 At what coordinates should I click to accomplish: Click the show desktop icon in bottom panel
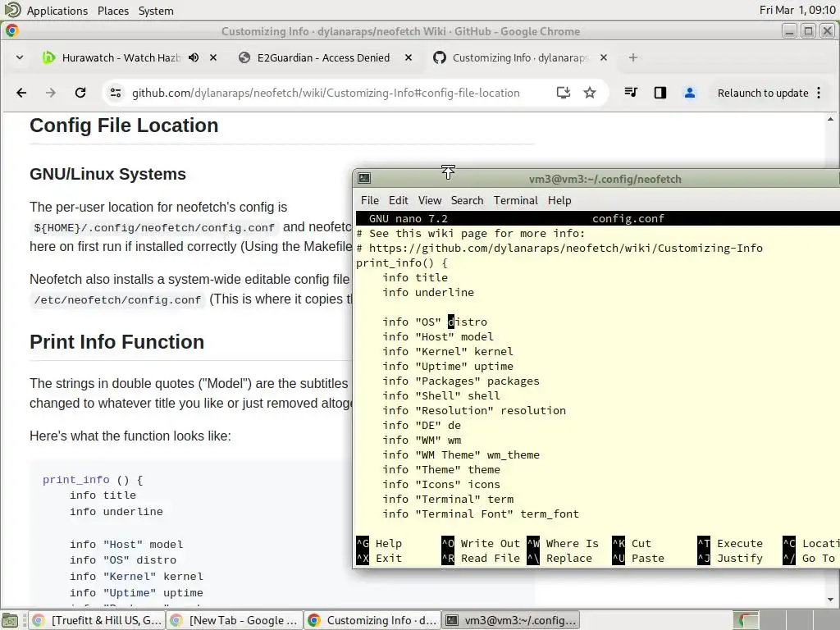(x=10, y=620)
